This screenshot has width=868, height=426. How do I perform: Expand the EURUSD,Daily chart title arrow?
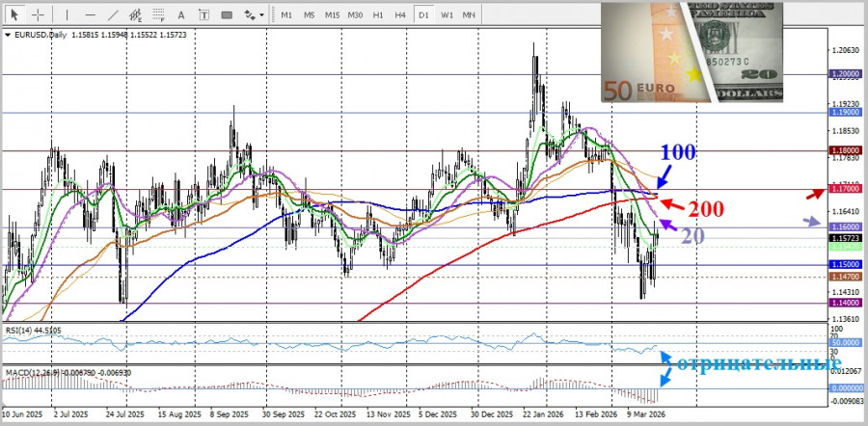[9, 35]
